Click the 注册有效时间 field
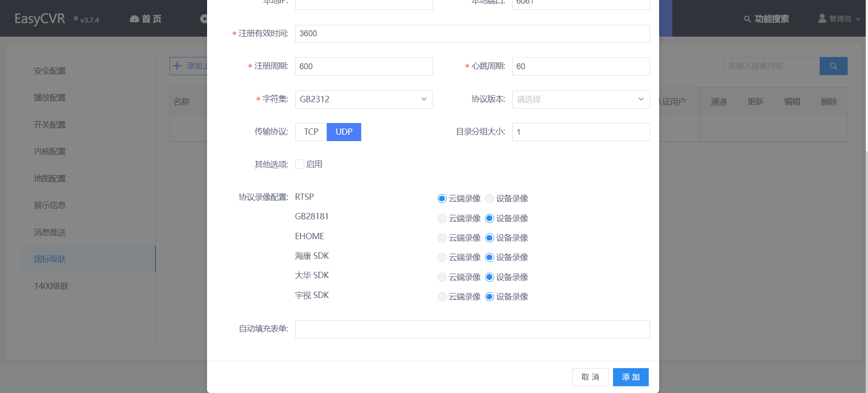 pos(472,34)
